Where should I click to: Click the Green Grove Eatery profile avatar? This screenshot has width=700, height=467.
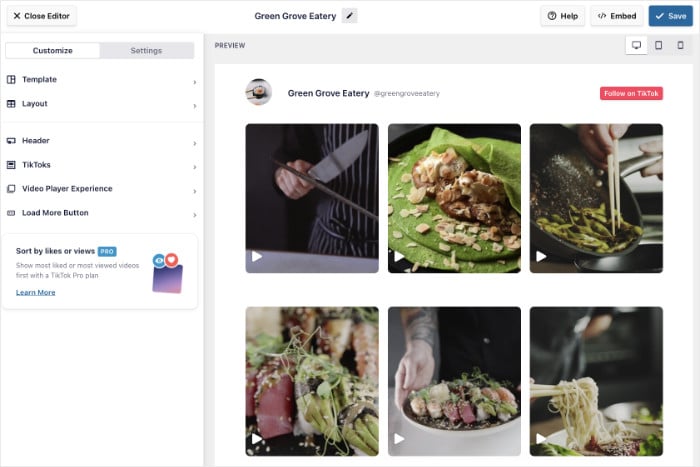click(x=259, y=92)
